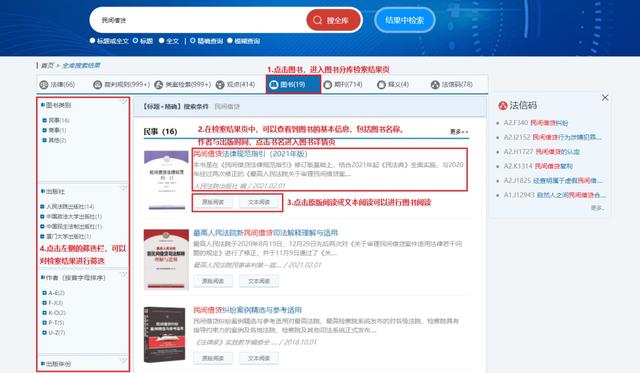The image size is (640, 373).
Task: Collapse the 出版社 filter section chevron
Action: click(x=123, y=188)
